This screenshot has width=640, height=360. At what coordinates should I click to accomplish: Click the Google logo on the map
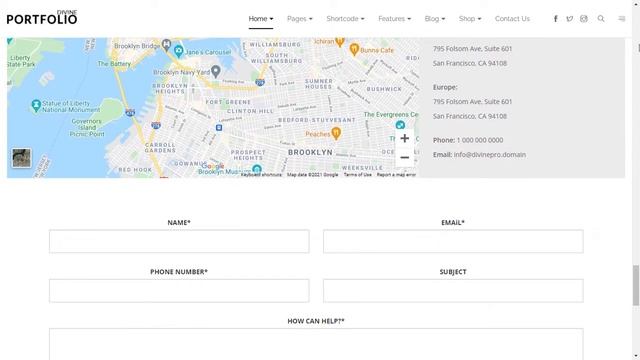[x=213, y=166]
